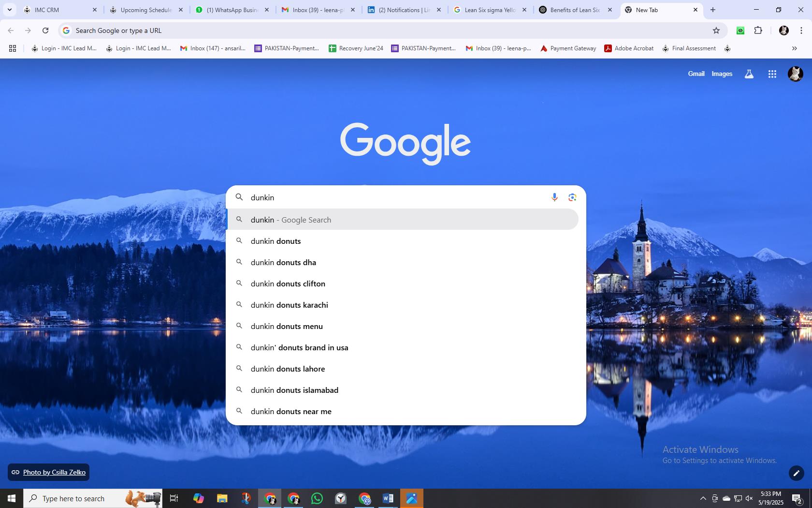
Task: Open Task View on the taskbar
Action: pos(174,498)
